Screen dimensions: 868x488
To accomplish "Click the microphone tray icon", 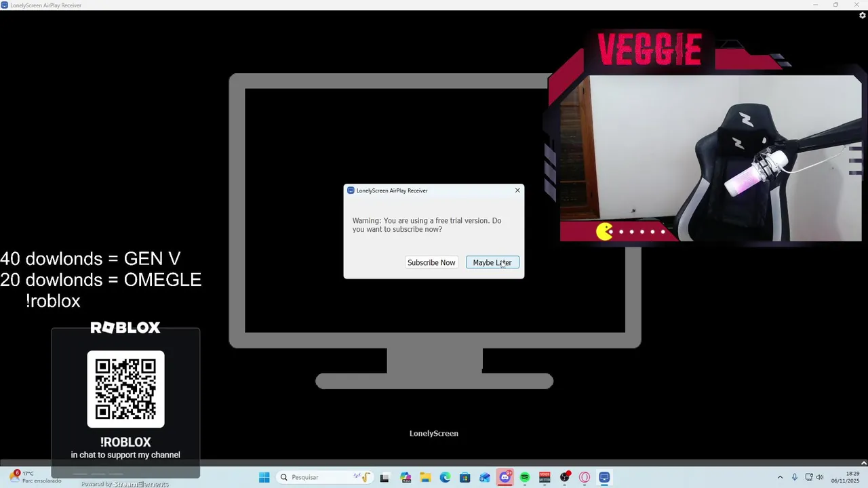I will click(x=795, y=477).
